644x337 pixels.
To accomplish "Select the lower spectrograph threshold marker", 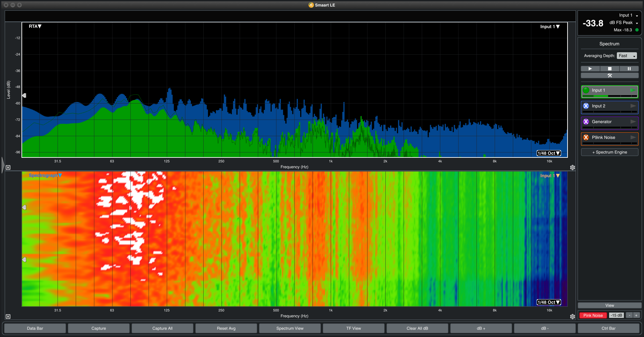I will 24,260.
